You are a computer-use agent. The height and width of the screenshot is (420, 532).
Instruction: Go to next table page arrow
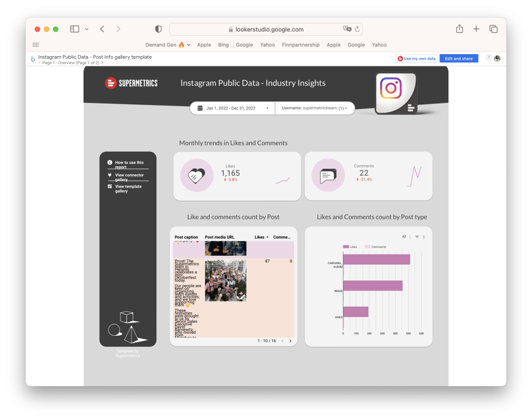click(x=290, y=341)
